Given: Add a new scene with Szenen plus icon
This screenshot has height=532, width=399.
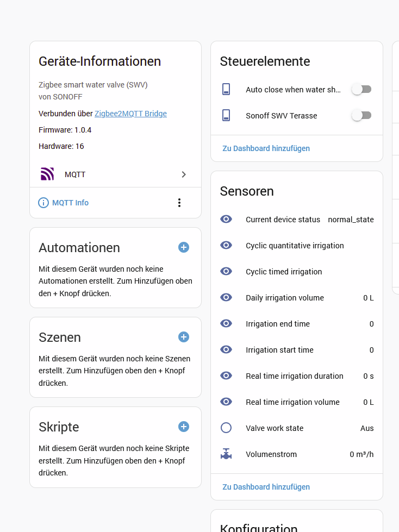Looking at the screenshot, I should pos(184,337).
